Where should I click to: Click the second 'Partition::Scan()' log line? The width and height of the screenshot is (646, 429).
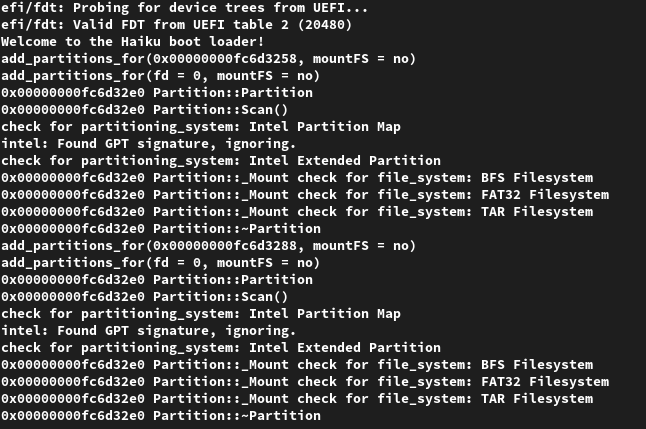coord(144,297)
